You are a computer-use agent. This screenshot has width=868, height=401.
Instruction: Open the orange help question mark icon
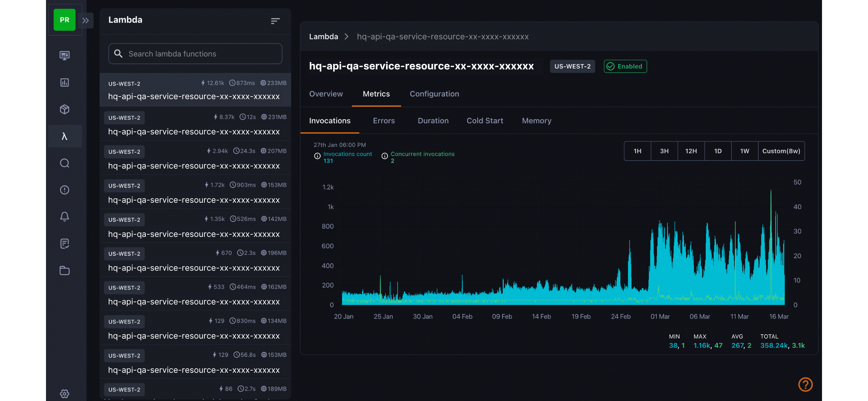(805, 385)
